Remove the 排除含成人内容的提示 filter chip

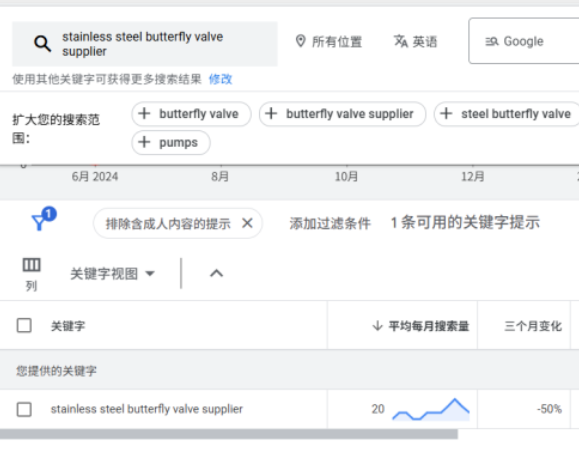point(247,223)
